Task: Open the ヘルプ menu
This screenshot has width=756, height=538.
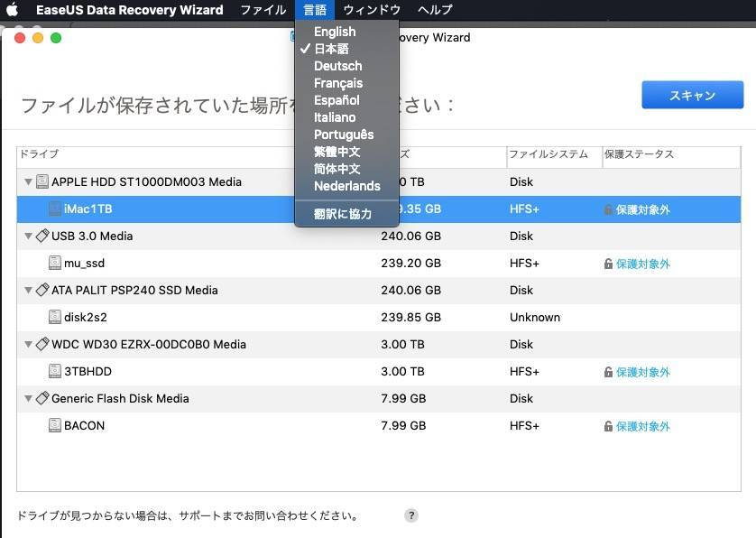Action: pos(435,10)
